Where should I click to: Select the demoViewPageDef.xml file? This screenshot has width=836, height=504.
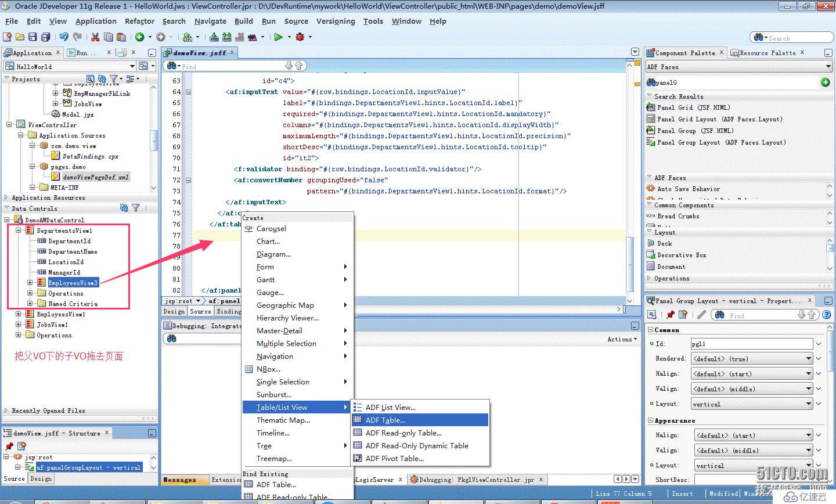(x=96, y=177)
